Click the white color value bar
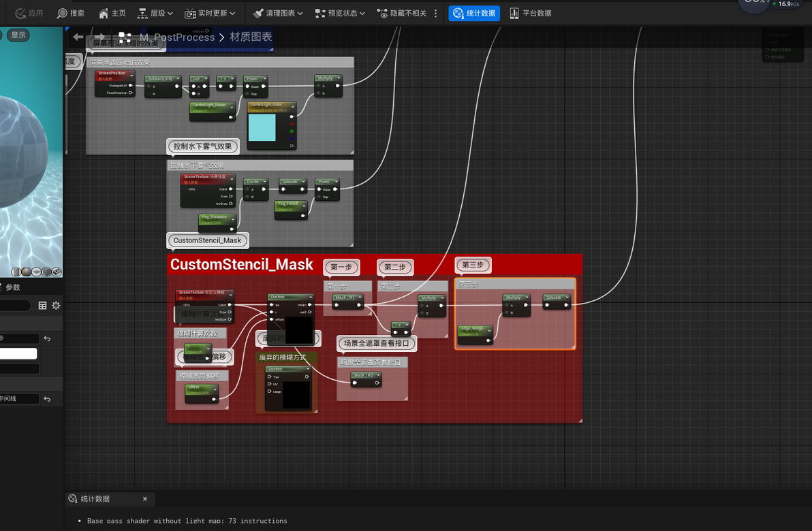Image resolution: width=812 pixels, height=531 pixels. (x=18, y=353)
